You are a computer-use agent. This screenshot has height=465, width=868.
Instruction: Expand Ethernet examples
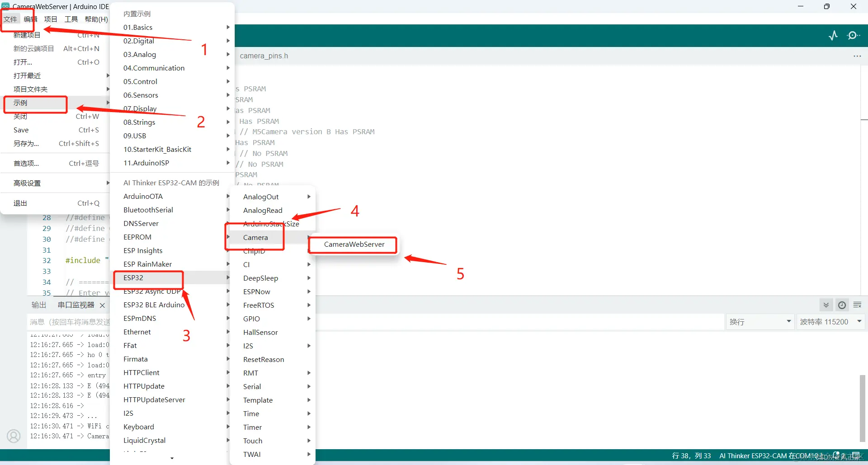[170, 332]
